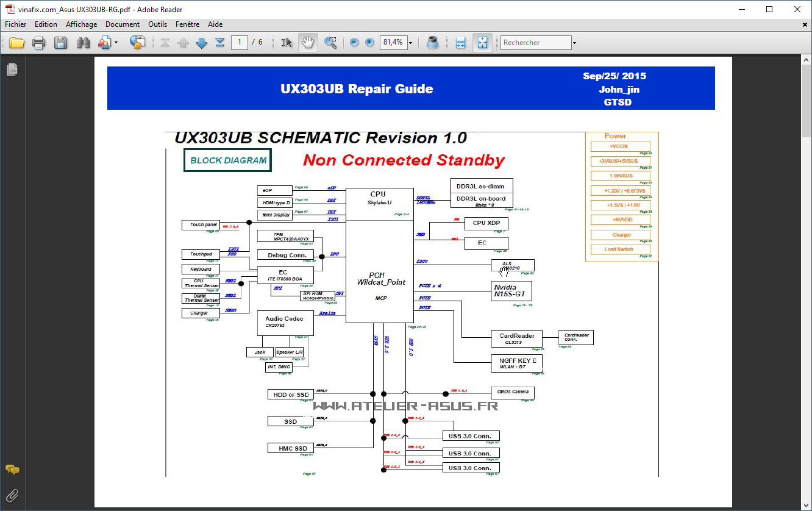Open the attachments paperclip panel
This screenshot has width=812, height=511.
click(12, 495)
